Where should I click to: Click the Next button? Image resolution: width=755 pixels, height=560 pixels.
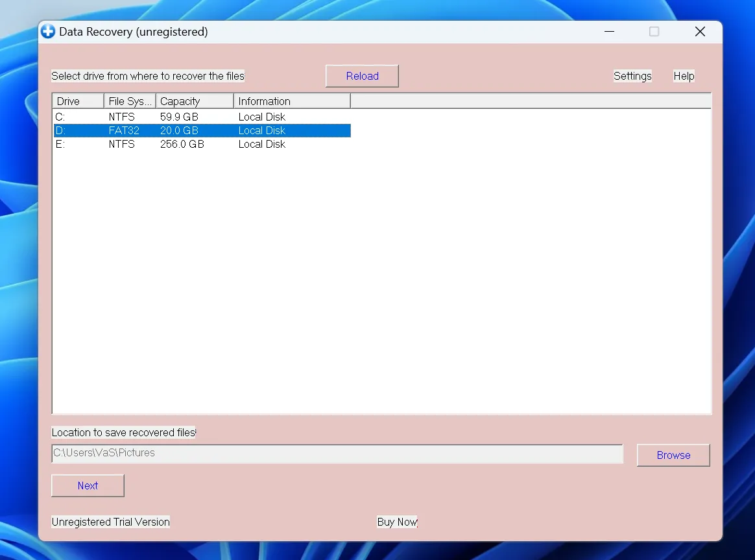pos(88,485)
